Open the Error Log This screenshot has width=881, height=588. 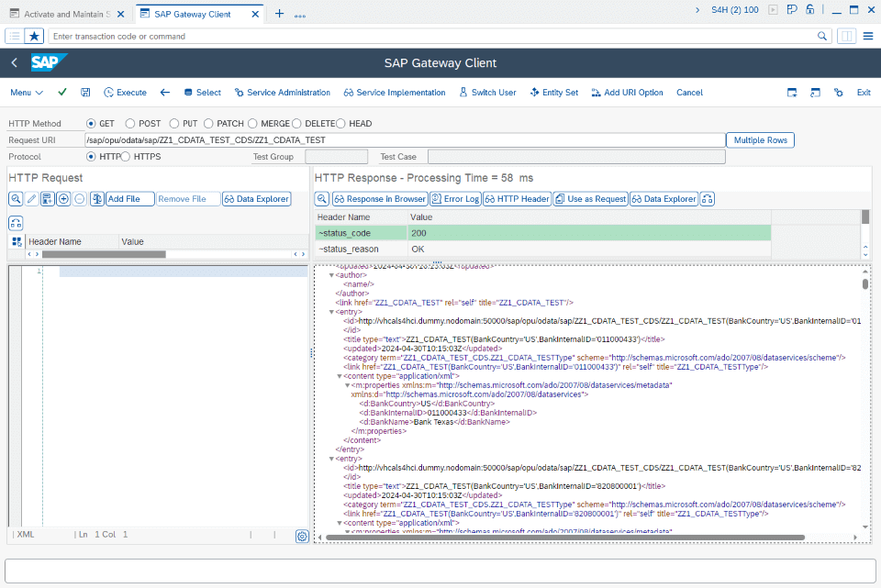point(455,198)
